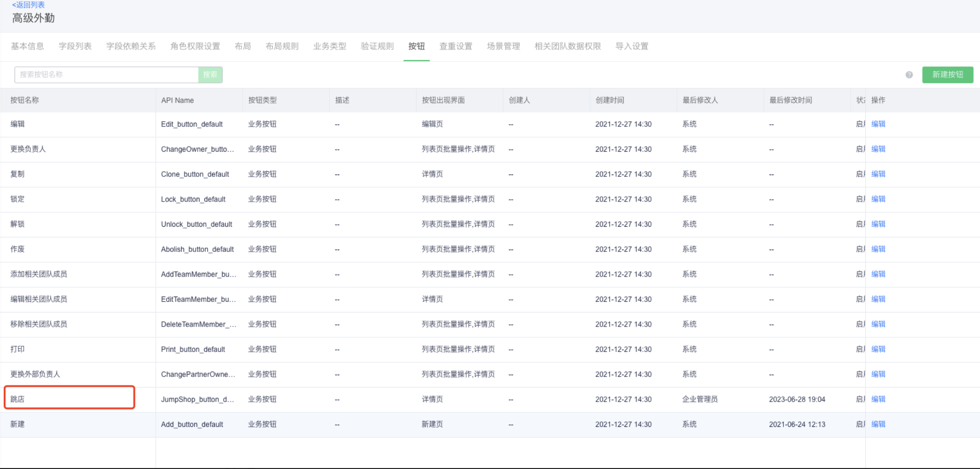Click 编辑 for 更换负责人 row
The width and height of the screenshot is (980, 469).
click(x=878, y=149)
